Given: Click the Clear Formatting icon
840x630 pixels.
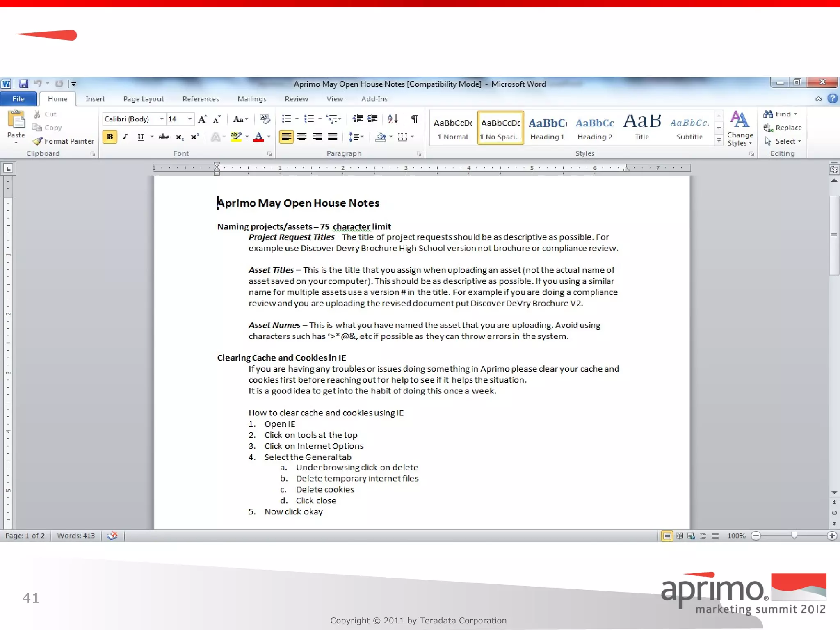Looking at the screenshot, I should 265,119.
